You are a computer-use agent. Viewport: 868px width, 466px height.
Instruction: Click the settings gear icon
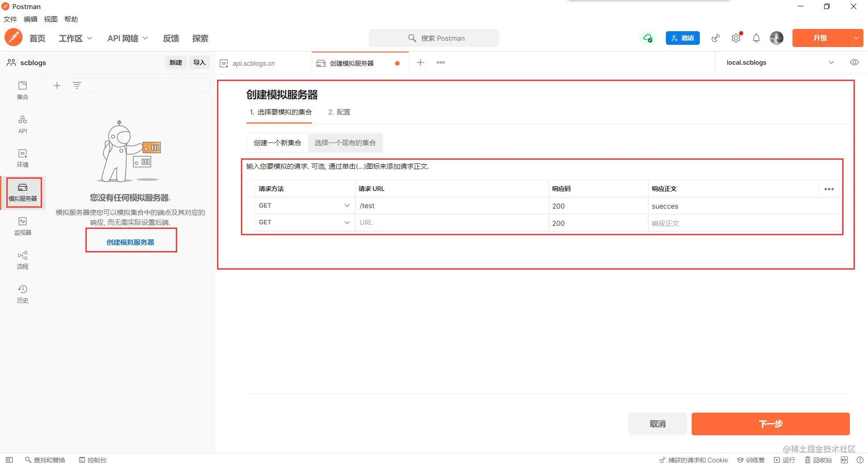pos(736,38)
